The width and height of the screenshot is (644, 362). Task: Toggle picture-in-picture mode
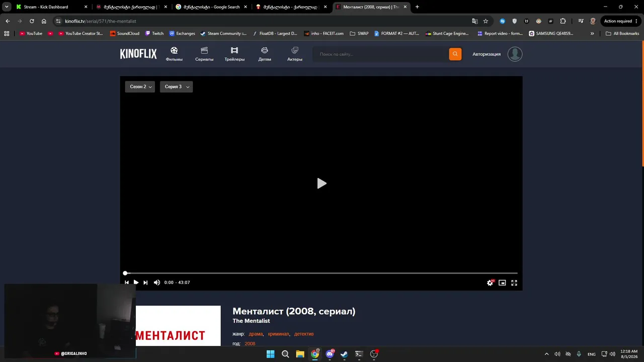click(502, 283)
